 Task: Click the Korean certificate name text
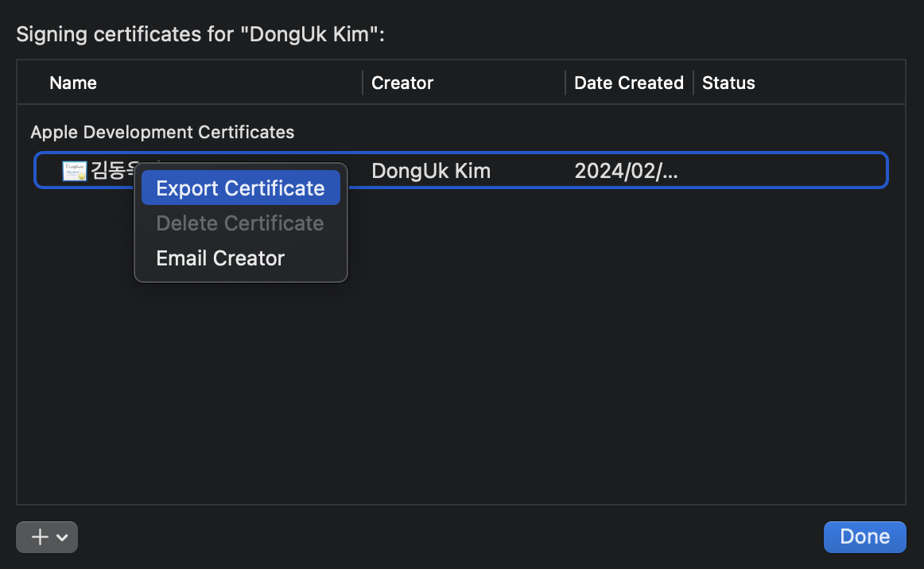(113, 171)
